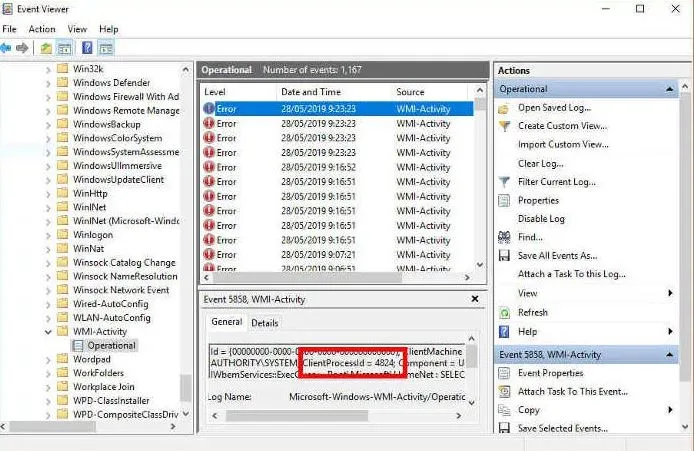Click the Properties page icon

[x=504, y=200]
